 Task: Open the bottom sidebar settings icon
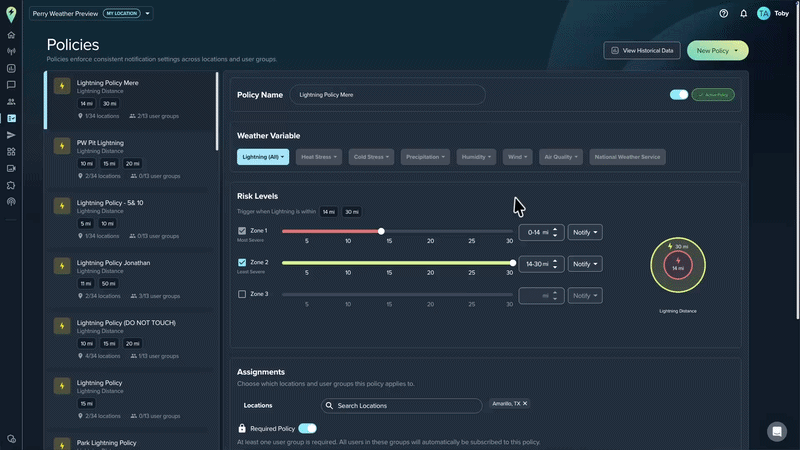pos(11,439)
